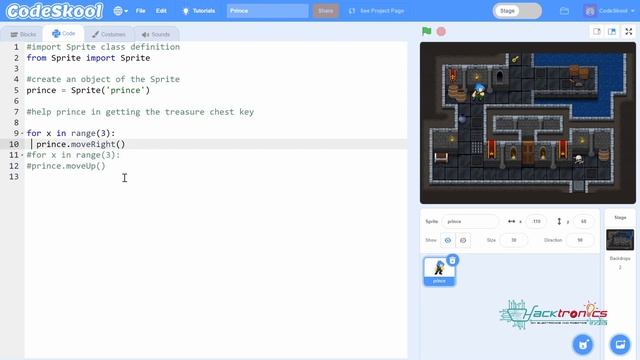Screen dimensions: 640x360
Task: Click comment '#import Sprite class definition'
Action: coord(103,47)
